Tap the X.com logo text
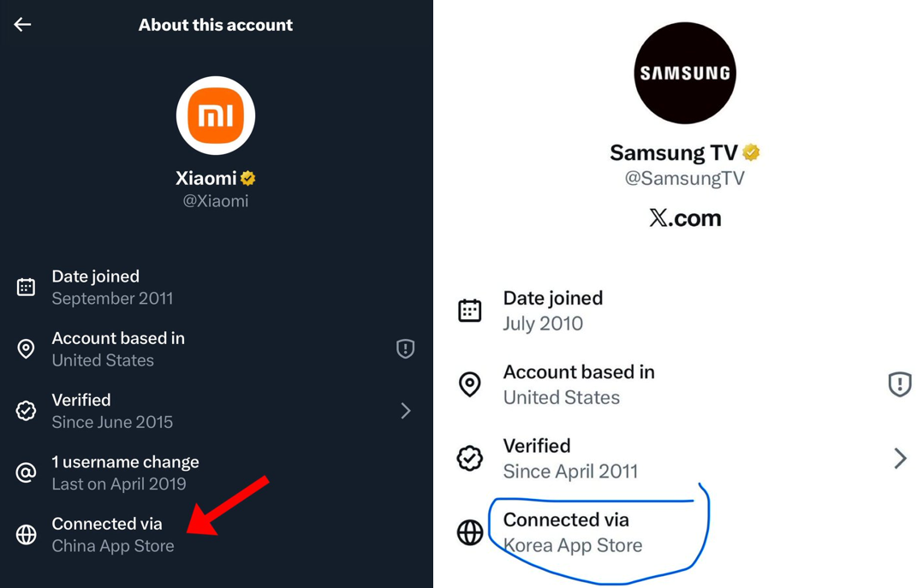The height and width of the screenshot is (588, 923). (685, 218)
